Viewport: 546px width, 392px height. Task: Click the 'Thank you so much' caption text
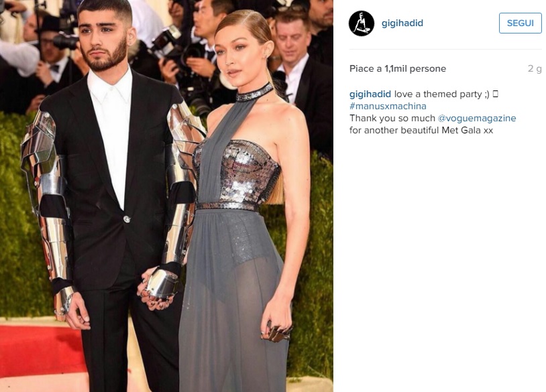[392, 118]
